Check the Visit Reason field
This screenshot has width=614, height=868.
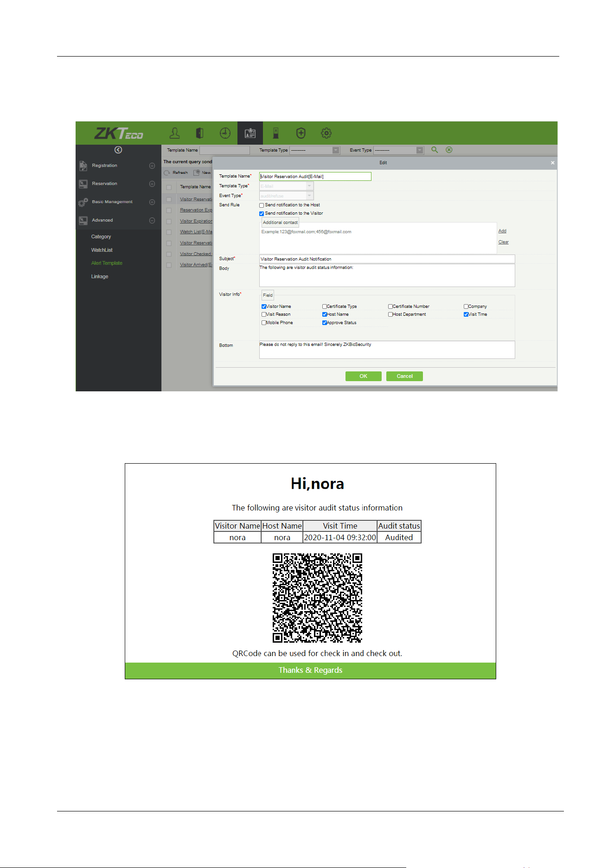point(264,314)
